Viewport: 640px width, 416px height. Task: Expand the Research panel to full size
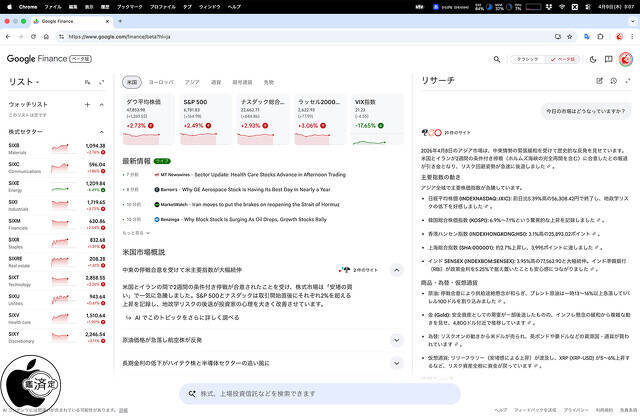click(x=627, y=81)
